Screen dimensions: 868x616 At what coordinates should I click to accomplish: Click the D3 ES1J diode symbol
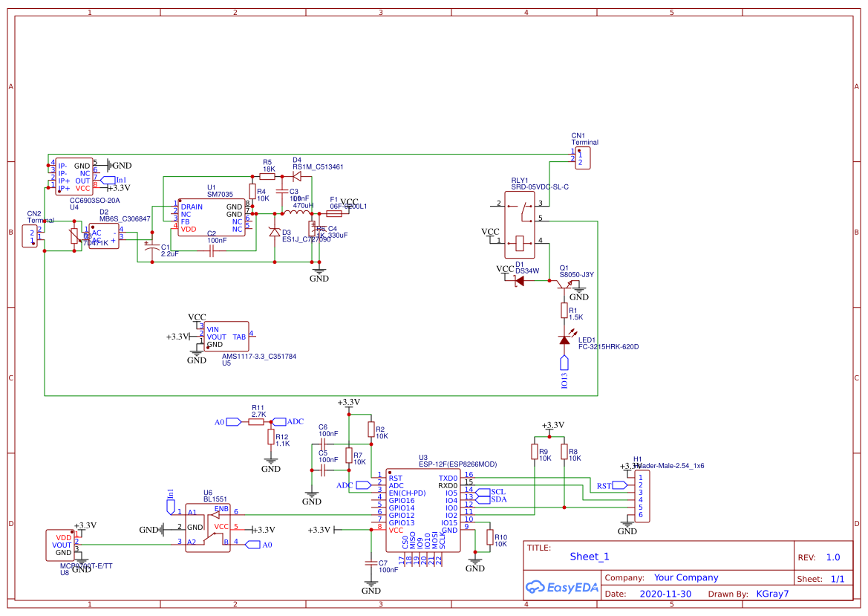275,233
